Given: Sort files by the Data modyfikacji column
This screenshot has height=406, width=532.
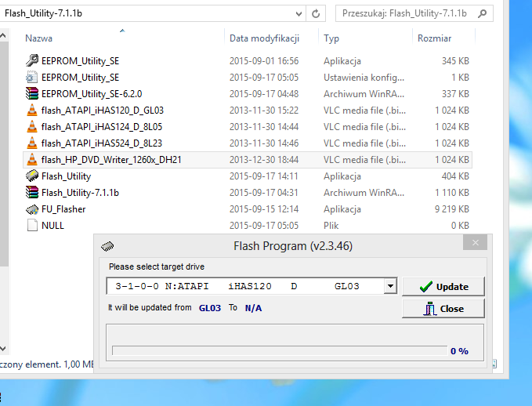Looking at the screenshot, I should tap(264, 38).
